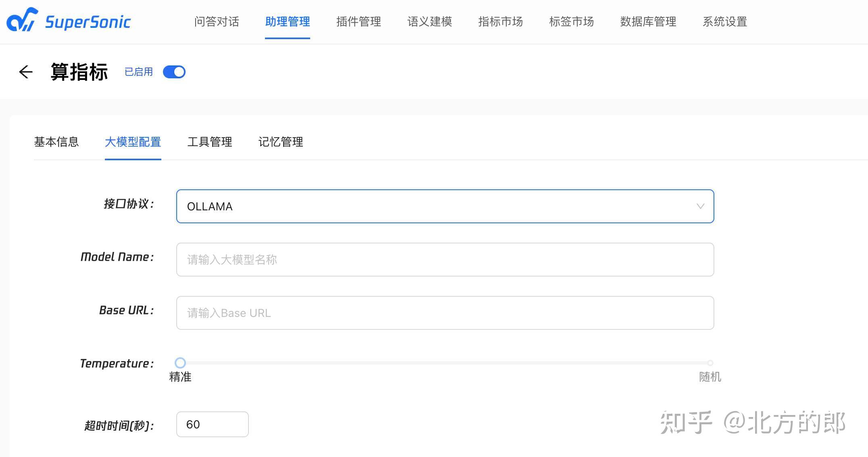Switch to the 基本信息 tab
The height and width of the screenshot is (457, 868).
[x=56, y=142]
